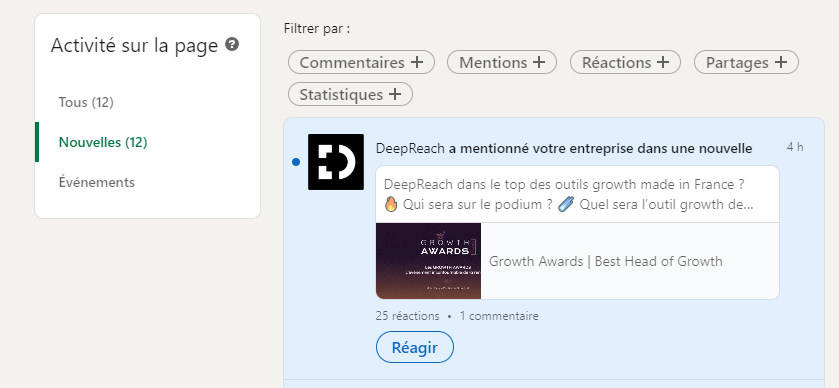Open the 25 réactions link
The width and height of the screenshot is (839, 388).
407,316
